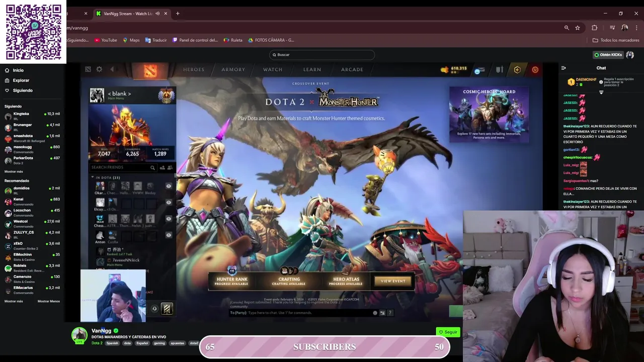
Task: Open the Chrome profile avatar
Action: [624, 28]
